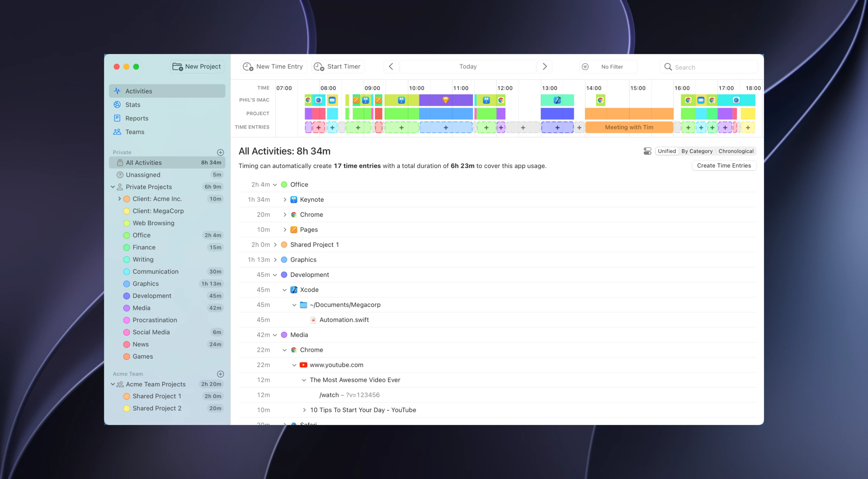Viewport: 868px width, 479px height.
Task: Select the Xcode icon in the 13:00 timeline block
Action: 557,100
